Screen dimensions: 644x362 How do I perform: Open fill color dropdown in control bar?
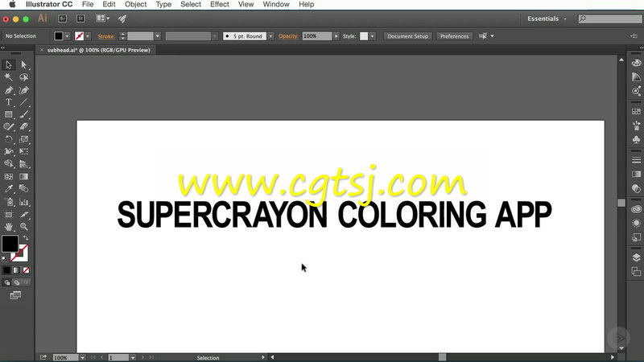(67, 36)
